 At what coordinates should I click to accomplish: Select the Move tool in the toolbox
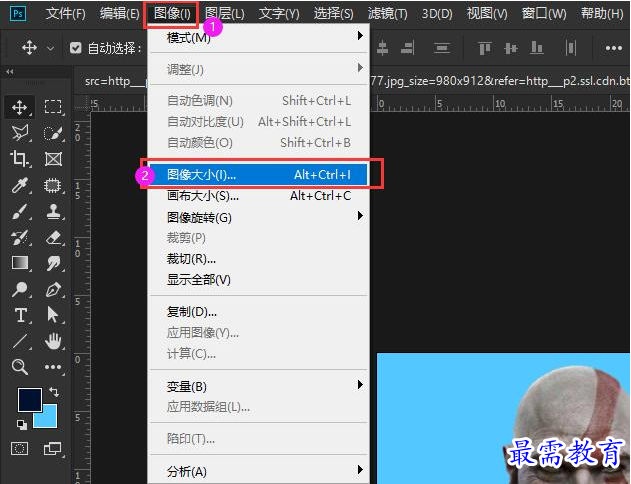click(x=19, y=107)
